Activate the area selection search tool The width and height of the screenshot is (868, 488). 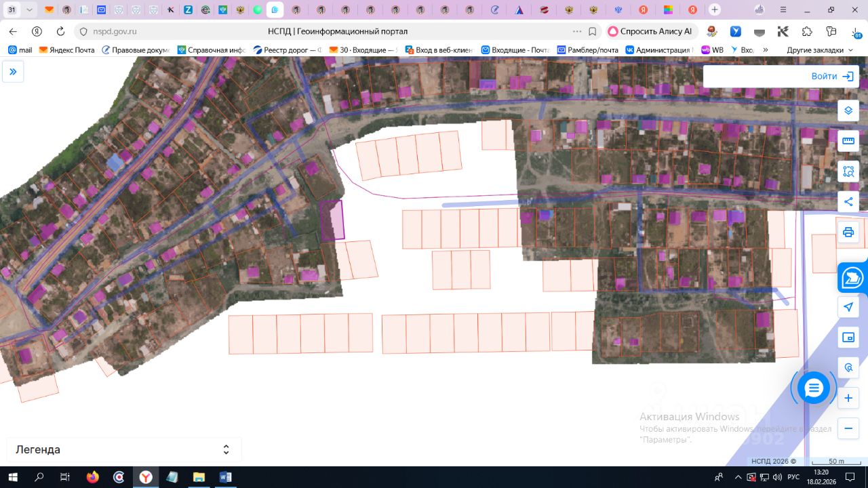click(848, 171)
